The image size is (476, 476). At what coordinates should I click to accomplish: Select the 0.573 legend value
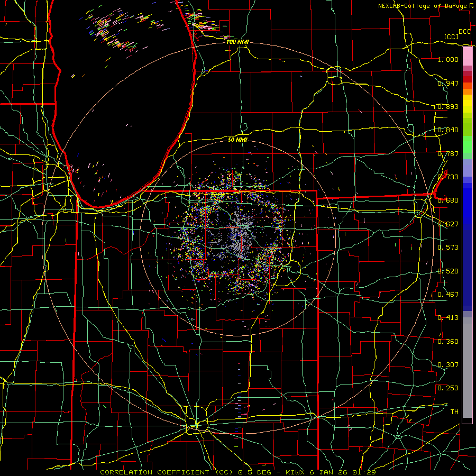(x=448, y=248)
